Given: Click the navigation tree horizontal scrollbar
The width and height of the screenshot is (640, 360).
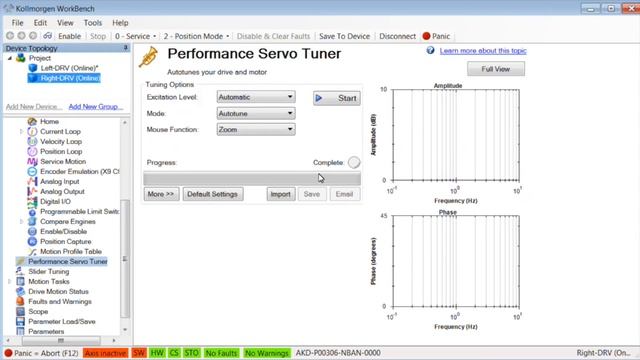Looking at the screenshot, I should point(61,340).
